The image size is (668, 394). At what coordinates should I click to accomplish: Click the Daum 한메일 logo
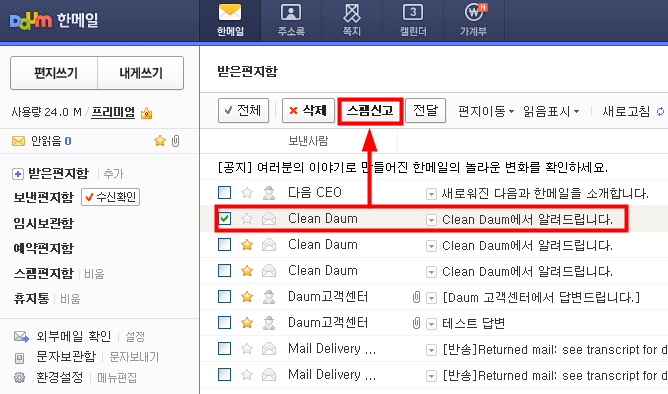click(x=54, y=20)
